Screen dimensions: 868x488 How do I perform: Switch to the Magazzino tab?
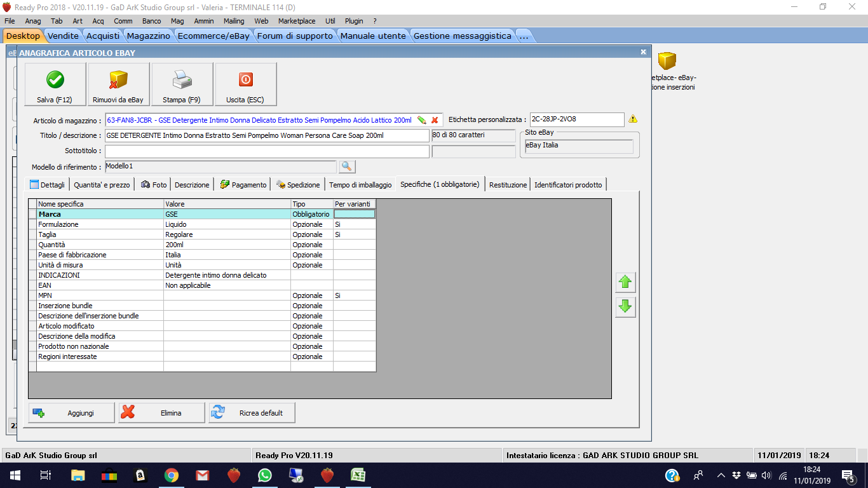148,36
